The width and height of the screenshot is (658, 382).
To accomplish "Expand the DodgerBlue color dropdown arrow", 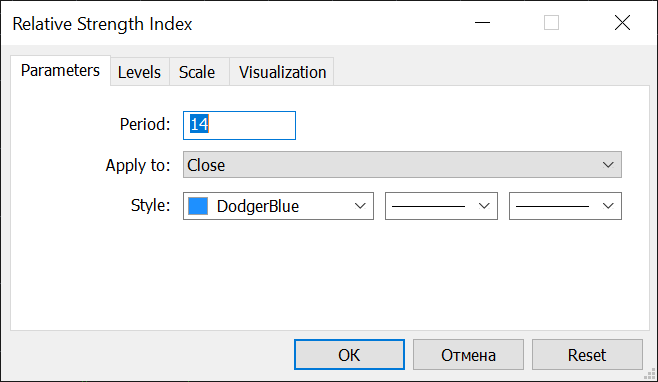I will (360, 206).
